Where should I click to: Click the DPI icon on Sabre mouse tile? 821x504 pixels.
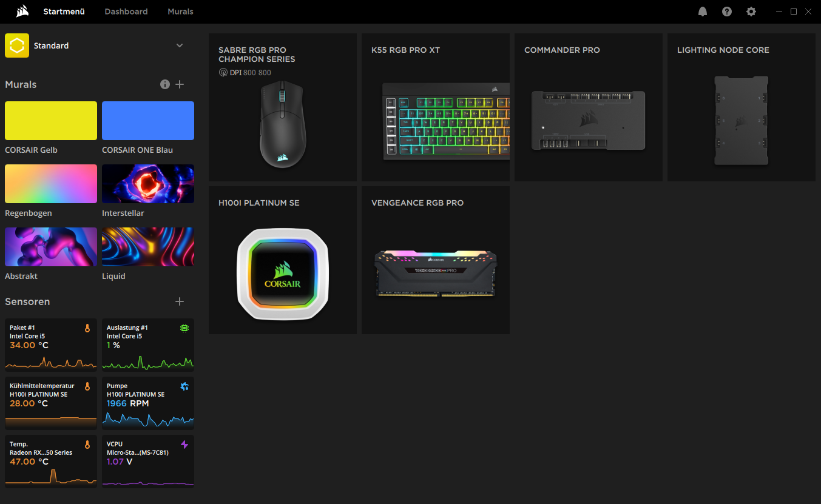click(x=223, y=73)
